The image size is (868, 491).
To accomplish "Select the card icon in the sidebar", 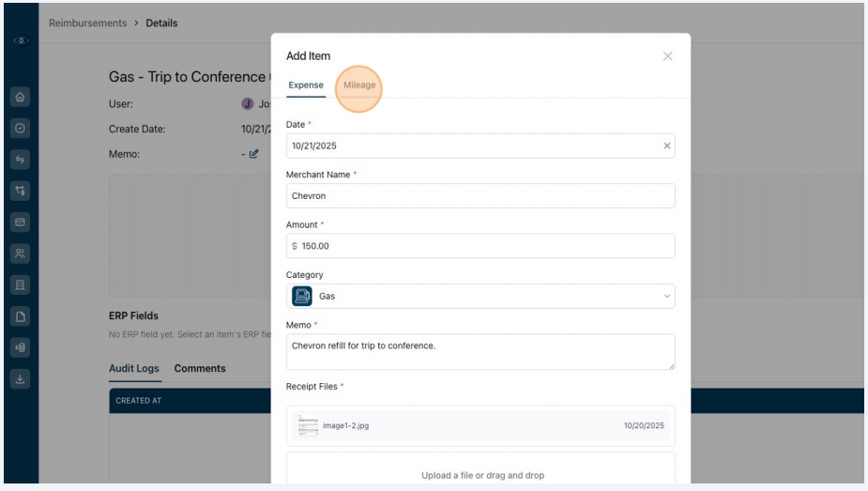I will (x=20, y=222).
